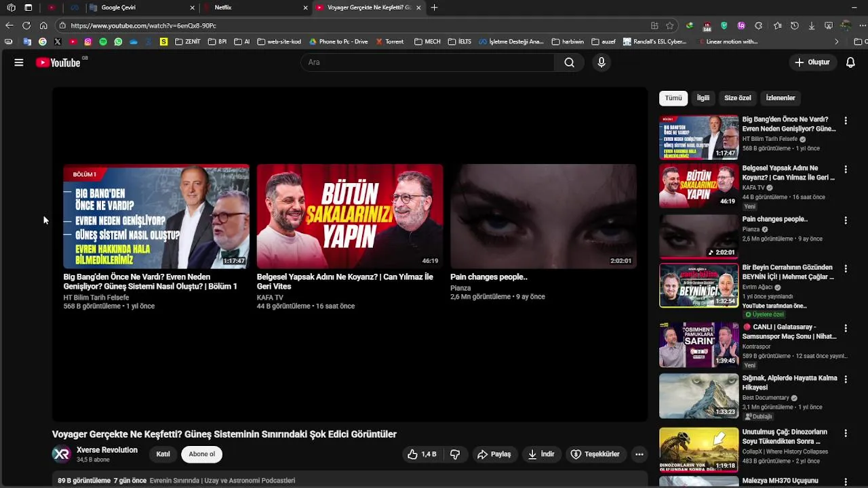Image resolution: width=868 pixels, height=488 pixels.
Task: Open options for Sığınak, Alplerde sidebar video
Action: click(x=846, y=379)
